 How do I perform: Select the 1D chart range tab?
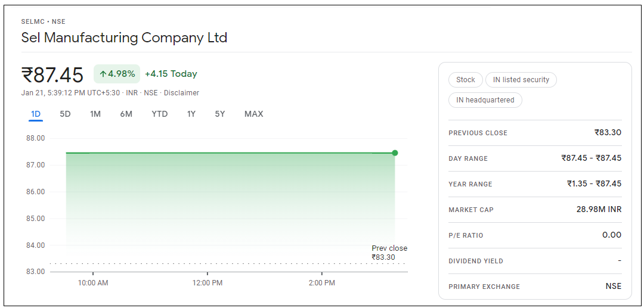click(x=36, y=114)
